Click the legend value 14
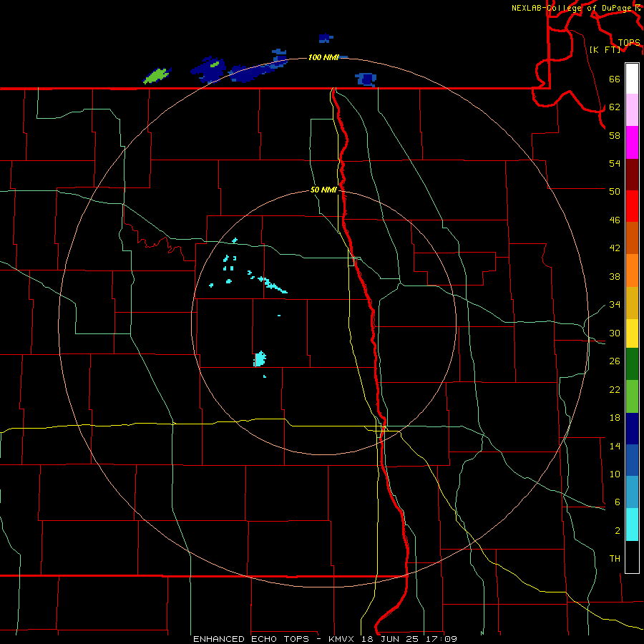Screen dimensions: 644x644 615,446
